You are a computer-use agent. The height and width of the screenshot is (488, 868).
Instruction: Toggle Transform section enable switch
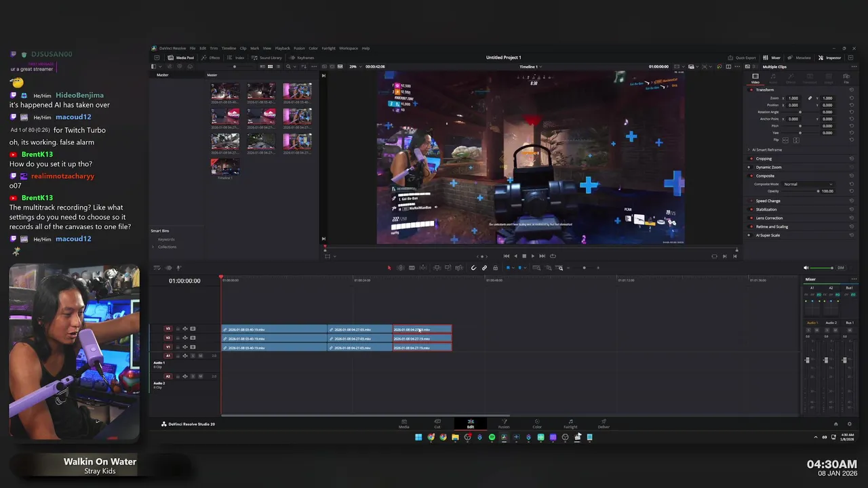751,90
